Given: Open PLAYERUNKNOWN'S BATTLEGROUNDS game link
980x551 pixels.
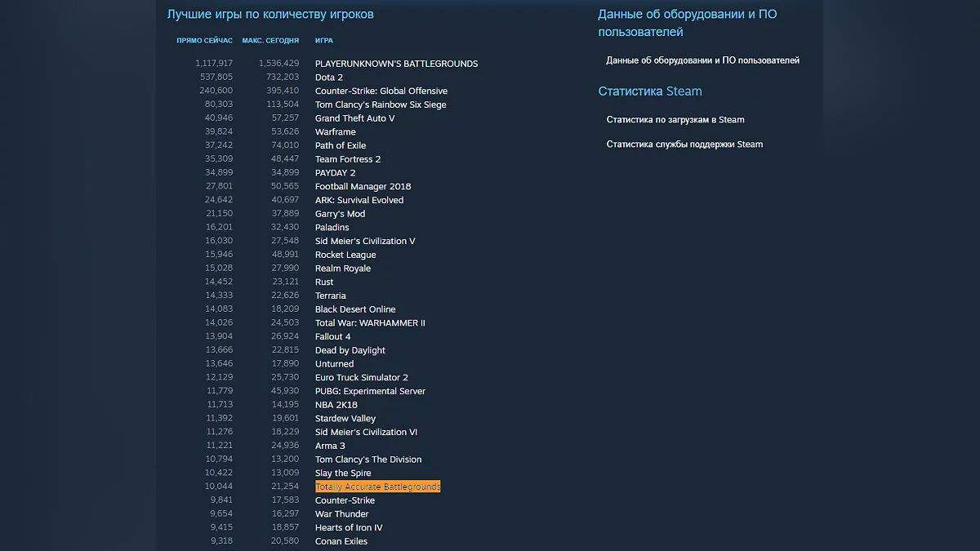Looking at the screenshot, I should (x=396, y=64).
